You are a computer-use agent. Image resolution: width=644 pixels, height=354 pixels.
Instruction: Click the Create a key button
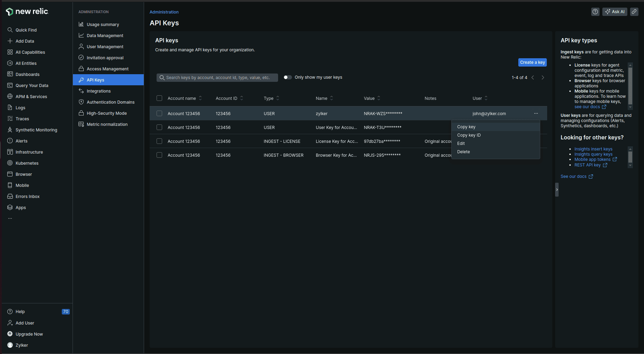532,62
